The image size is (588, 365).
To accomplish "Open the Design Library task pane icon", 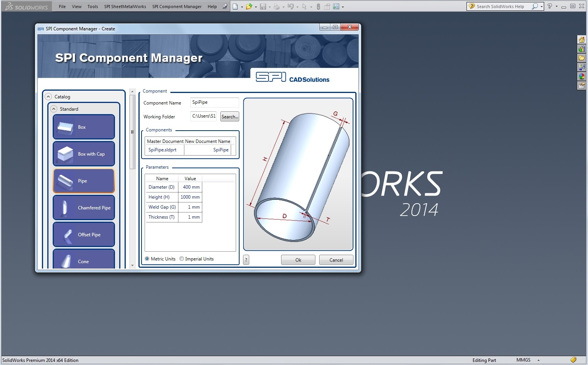I will pos(581,49).
